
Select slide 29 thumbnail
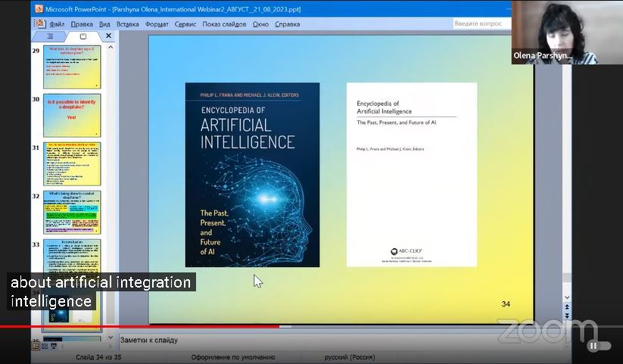[x=72, y=67]
